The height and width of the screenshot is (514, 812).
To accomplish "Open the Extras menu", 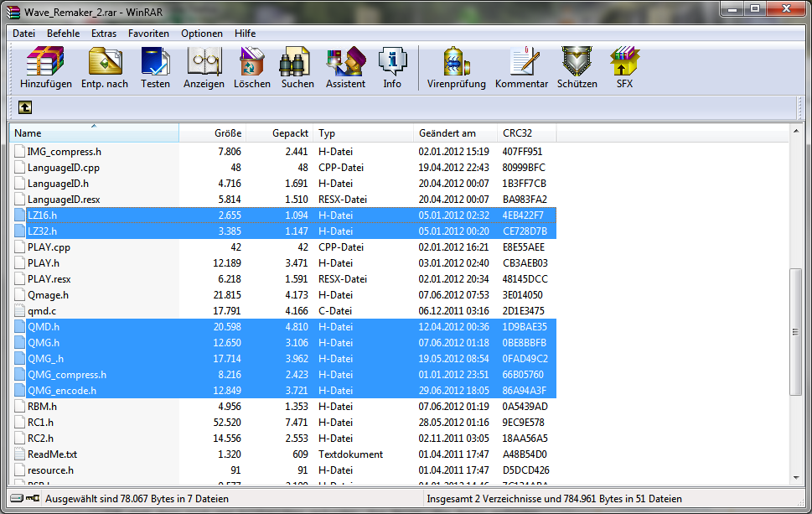I will pos(104,34).
